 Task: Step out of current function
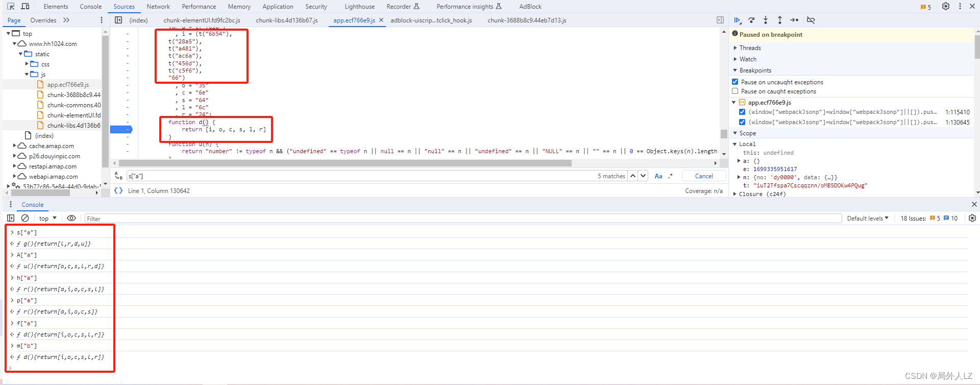point(780,20)
